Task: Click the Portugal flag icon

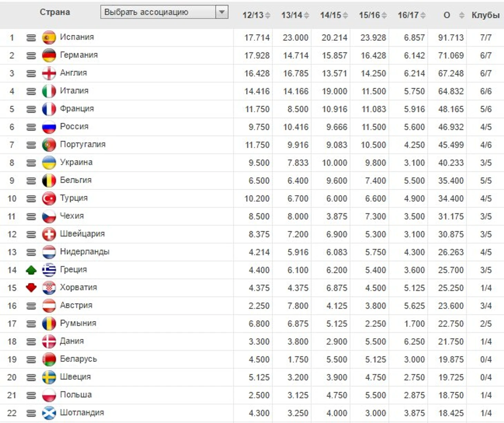Action: pos(49,145)
